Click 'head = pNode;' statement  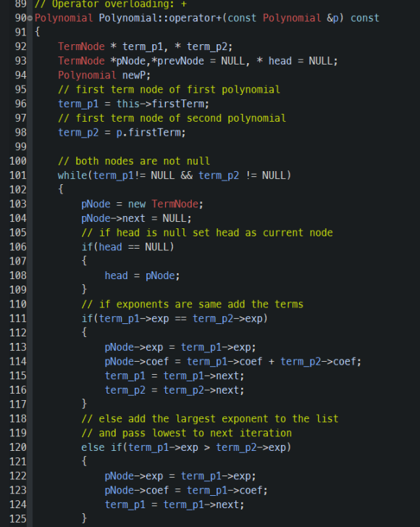[x=143, y=275]
